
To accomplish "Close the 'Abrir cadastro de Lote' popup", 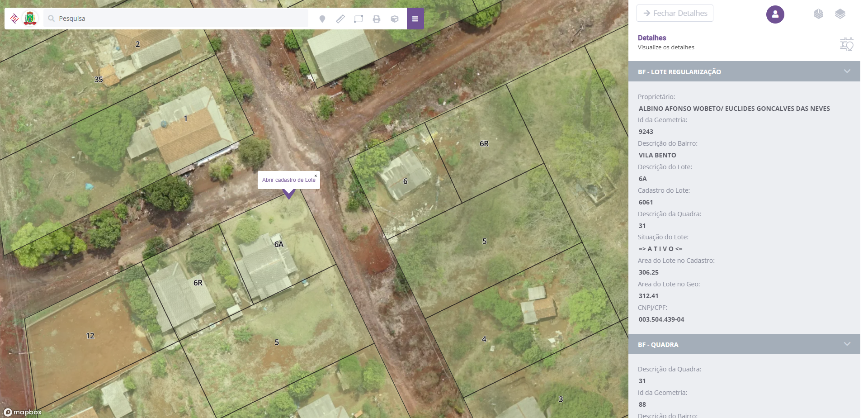I will [x=316, y=176].
